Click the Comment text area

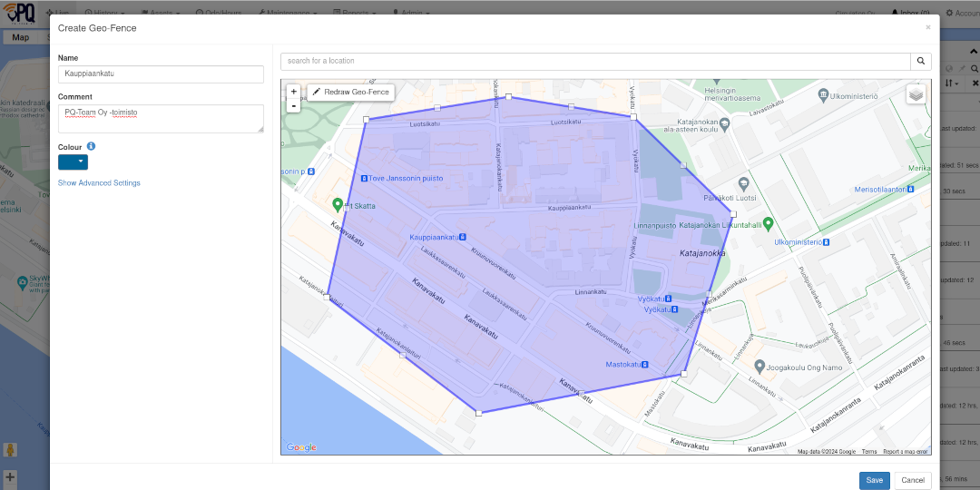coord(161,118)
